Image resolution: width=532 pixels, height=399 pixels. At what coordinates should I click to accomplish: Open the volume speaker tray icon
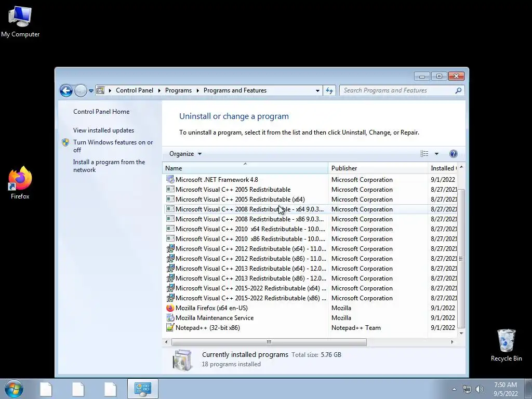480,389
